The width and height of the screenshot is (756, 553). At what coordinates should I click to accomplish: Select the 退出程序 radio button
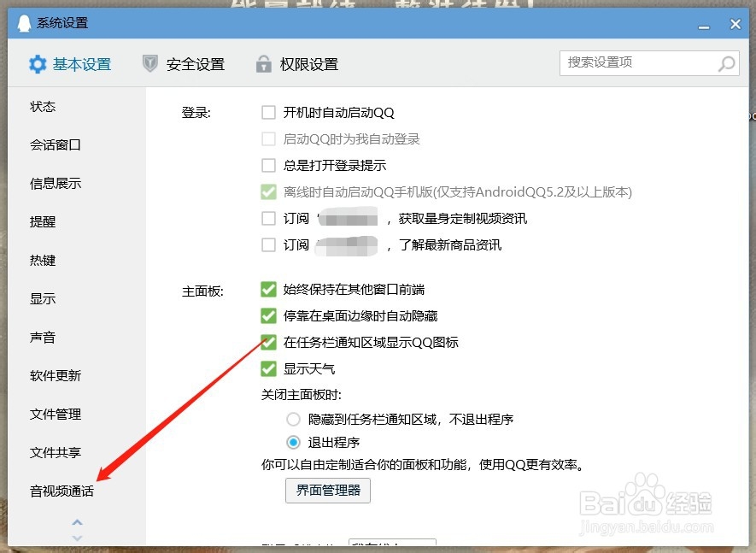coord(293,442)
